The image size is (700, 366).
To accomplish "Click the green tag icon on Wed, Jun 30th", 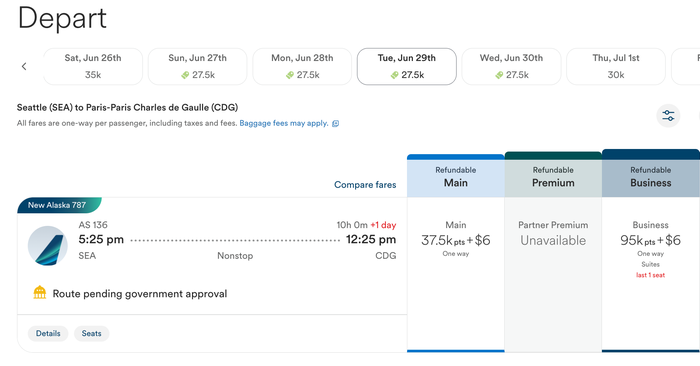I will [499, 75].
